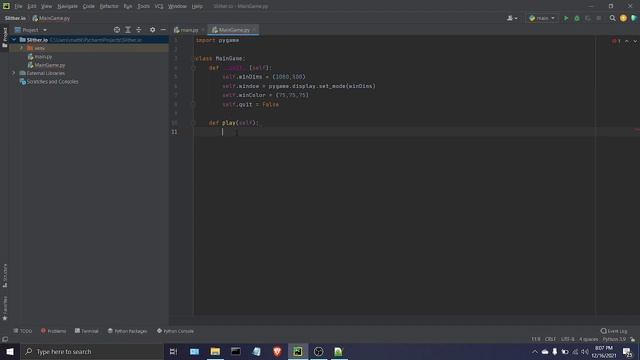Open the Help menu
Image resolution: width=640 pixels, height=360 pixels.
(197, 6)
